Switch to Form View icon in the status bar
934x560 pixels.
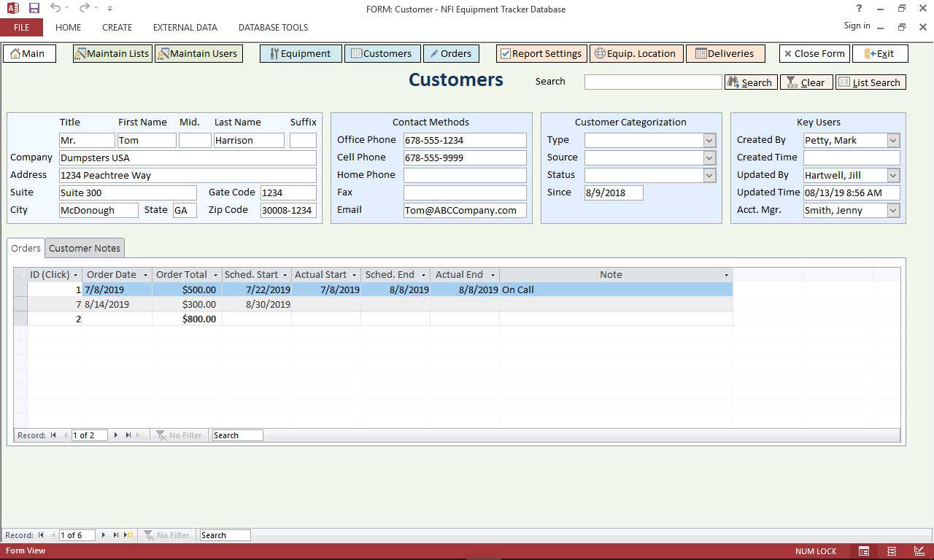[863, 551]
